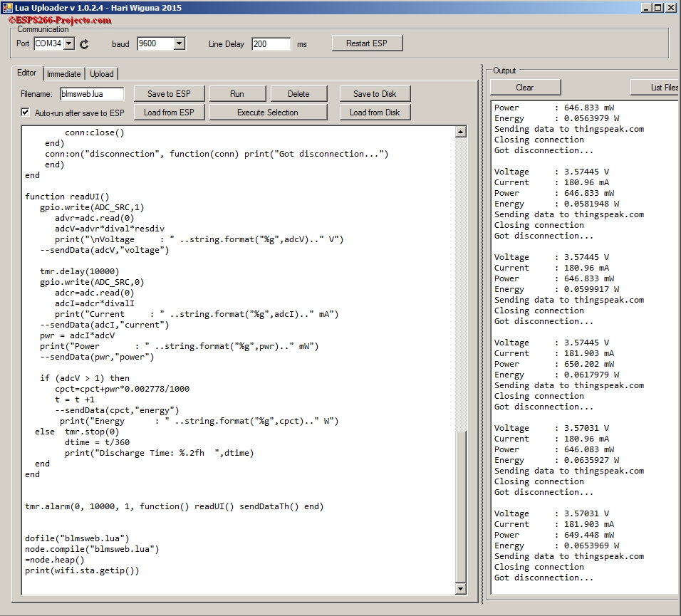Viewport: 681px width, 616px height.
Task: Click the Line Delay input field
Action: (271, 44)
